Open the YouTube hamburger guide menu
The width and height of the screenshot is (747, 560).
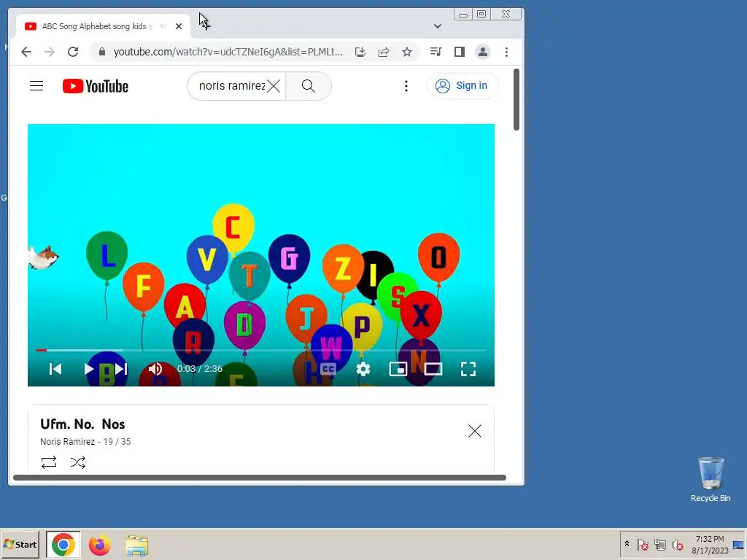pyautogui.click(x=36, y=86)
